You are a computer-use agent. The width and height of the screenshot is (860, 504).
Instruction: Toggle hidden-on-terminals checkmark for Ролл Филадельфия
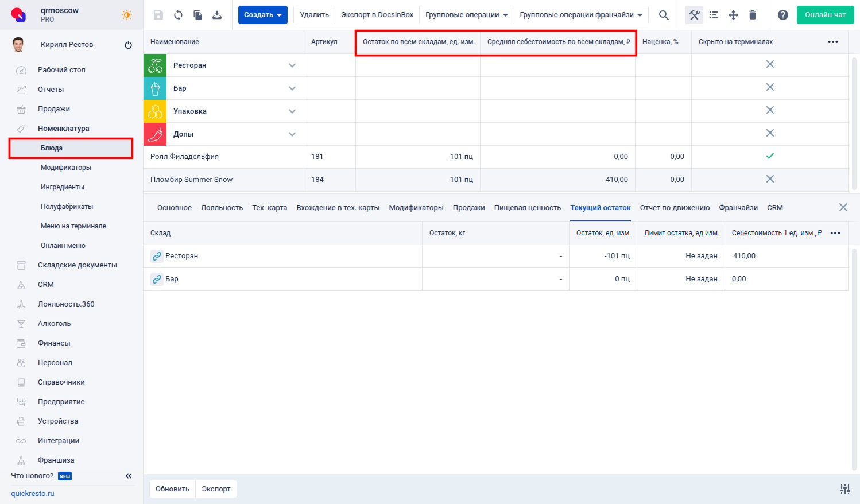(x=770, y=156)
